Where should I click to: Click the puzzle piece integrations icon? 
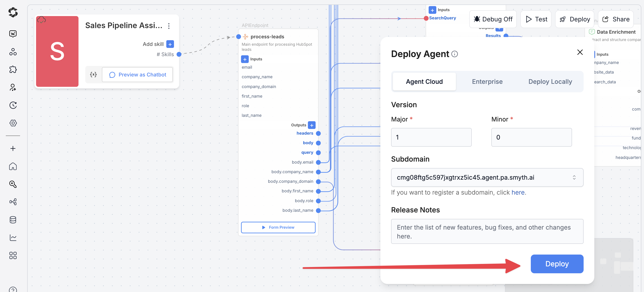(x=13, y=70)
